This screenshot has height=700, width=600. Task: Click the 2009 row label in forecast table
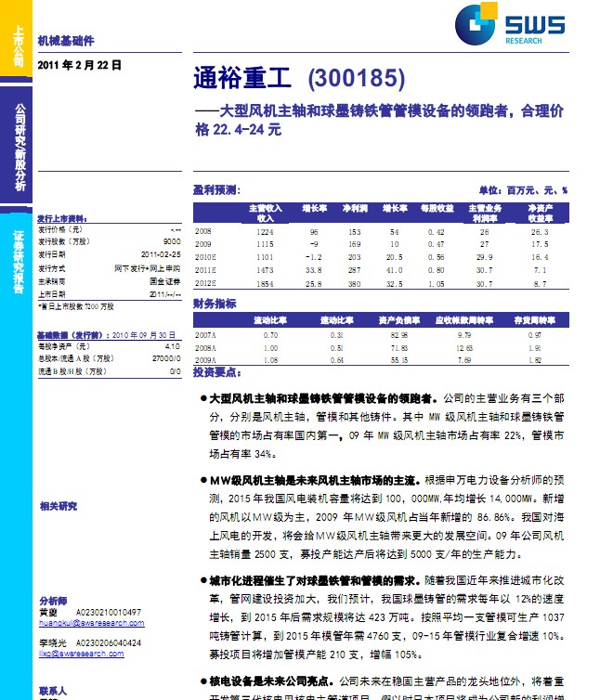202,244
